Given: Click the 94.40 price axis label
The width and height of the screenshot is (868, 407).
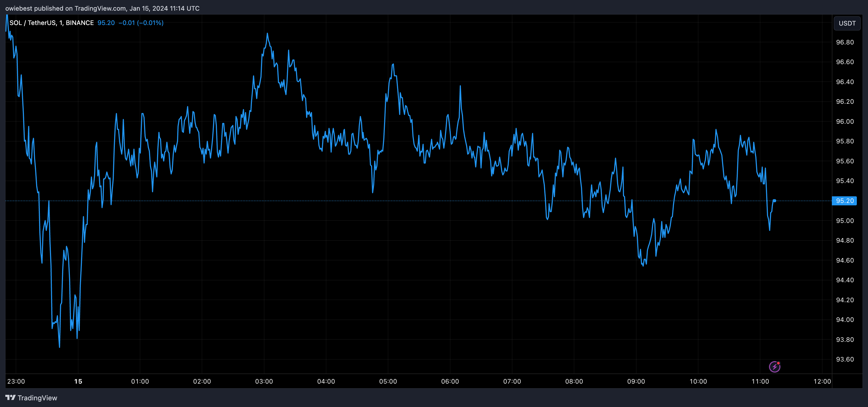Looking at the screenshot, I should [x=845, y=280].
